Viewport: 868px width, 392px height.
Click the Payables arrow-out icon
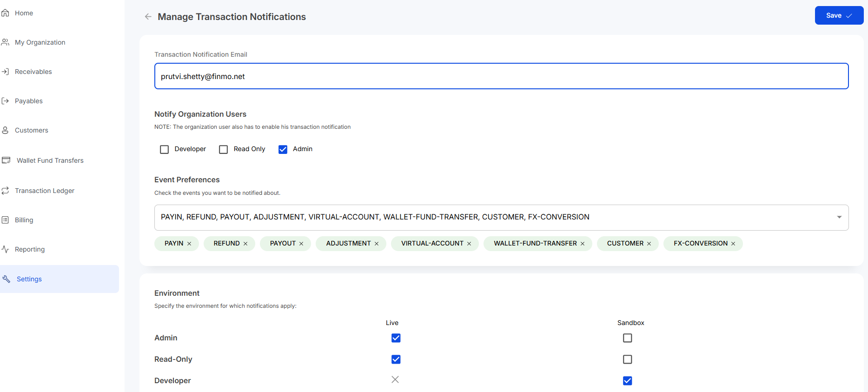pyautogui.click(x=6, y=101)
